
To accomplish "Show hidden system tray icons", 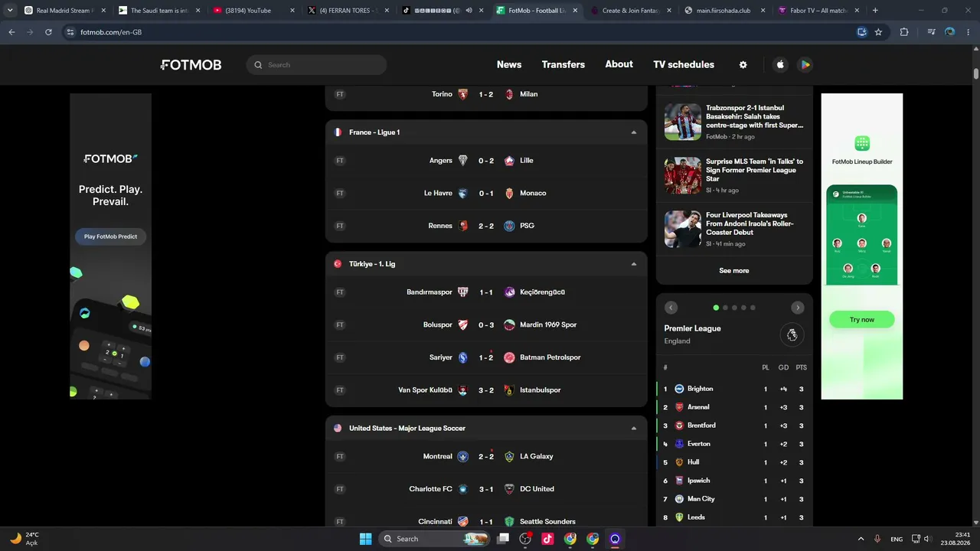I will tap(861, 539).
